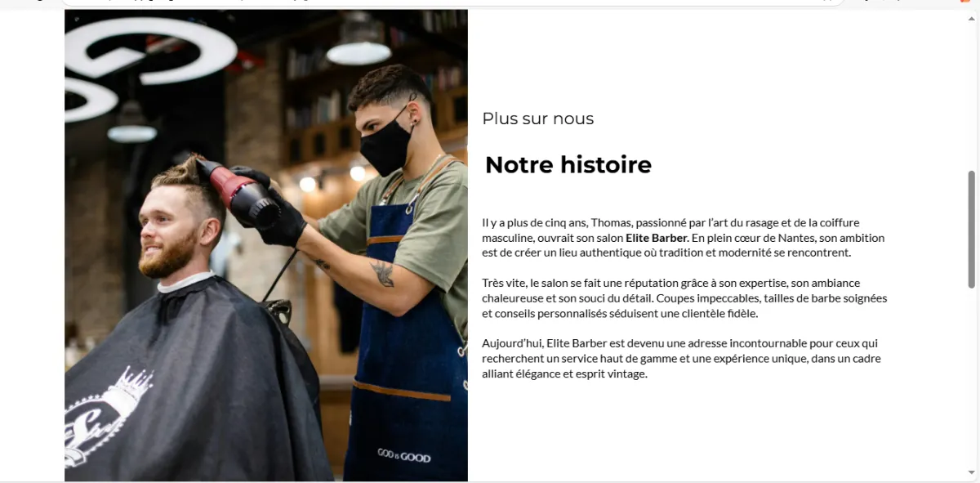
Task: Click the "Plus sur nous" subtitle
Action: [538, 119]
